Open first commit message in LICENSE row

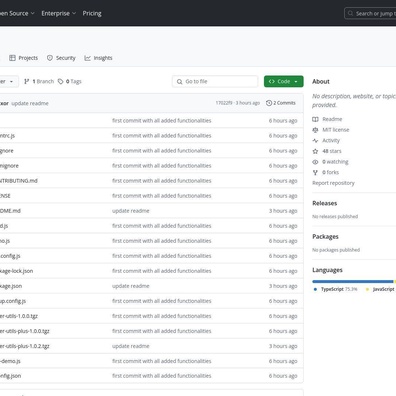coord(162,196)
